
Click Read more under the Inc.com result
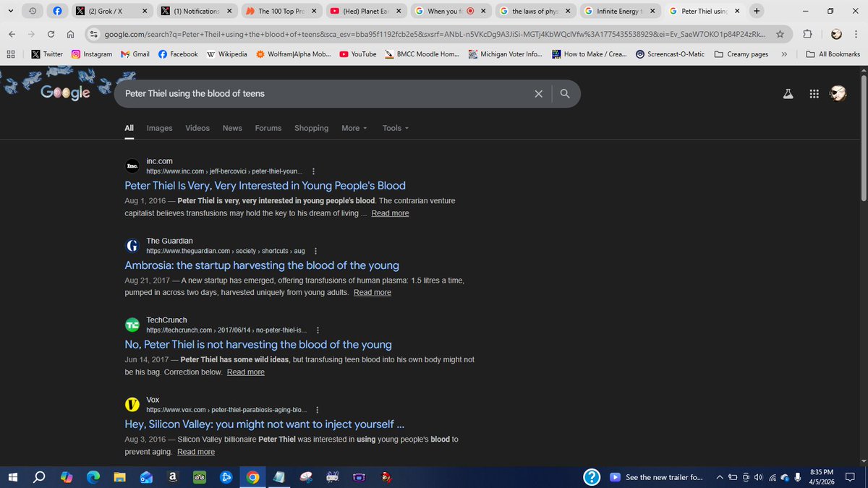390,213
